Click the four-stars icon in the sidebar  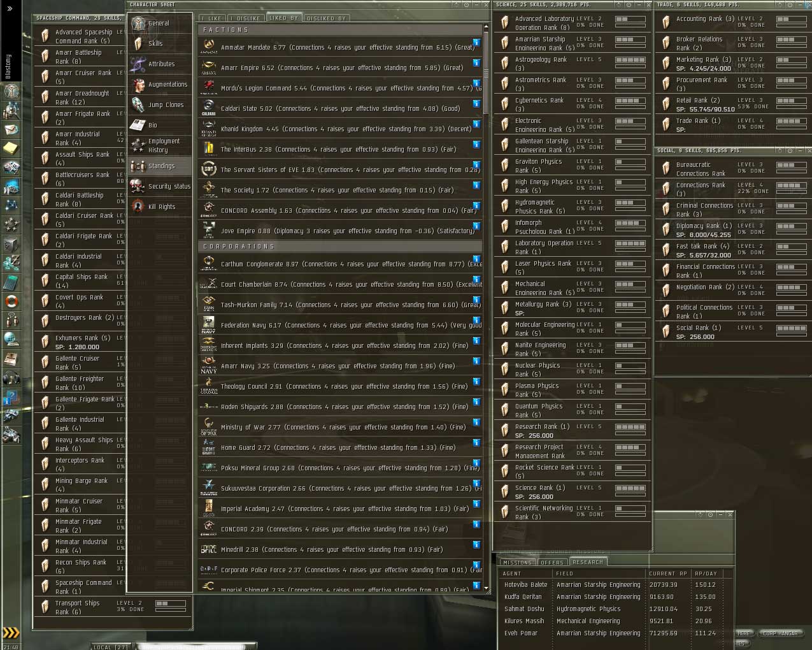11,225
